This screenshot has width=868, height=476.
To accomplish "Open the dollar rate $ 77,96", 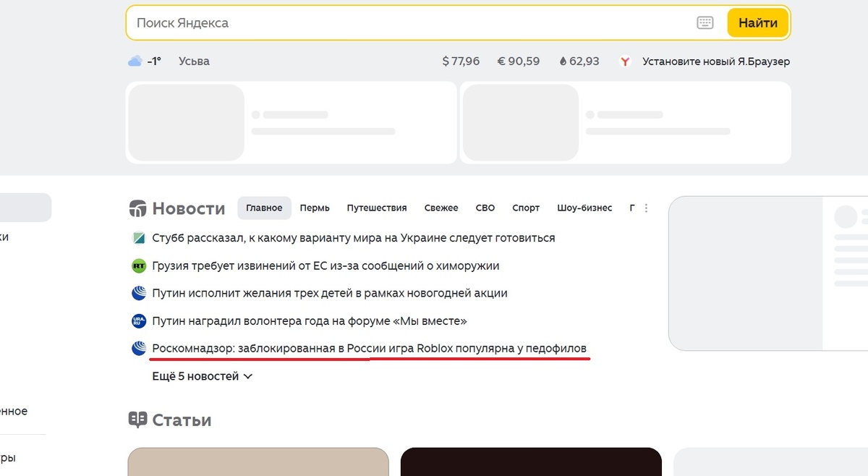I will tap(461, 61).
